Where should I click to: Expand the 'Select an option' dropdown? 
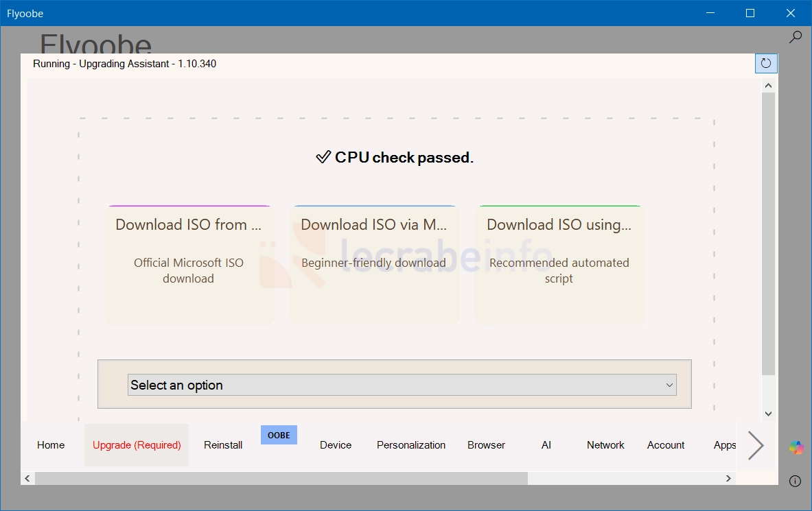(402, 385)
